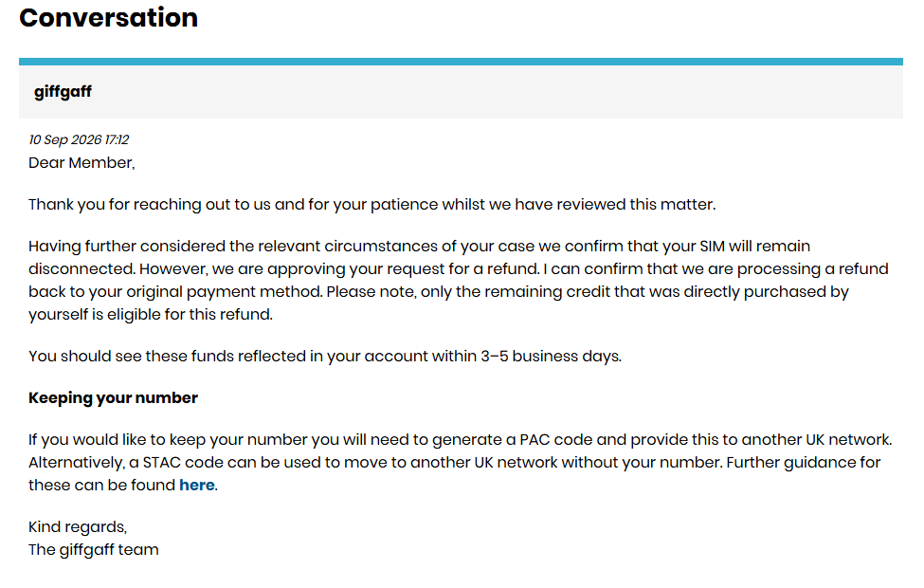Click the line beginning 'If you would like'
The image size is (924, 588).
click(461, 440)
